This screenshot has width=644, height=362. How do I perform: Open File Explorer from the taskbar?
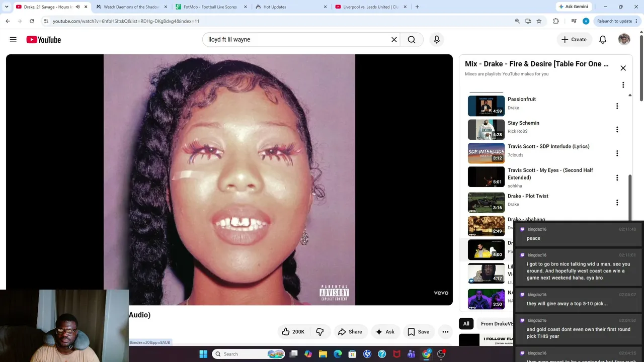coord(323,354)
